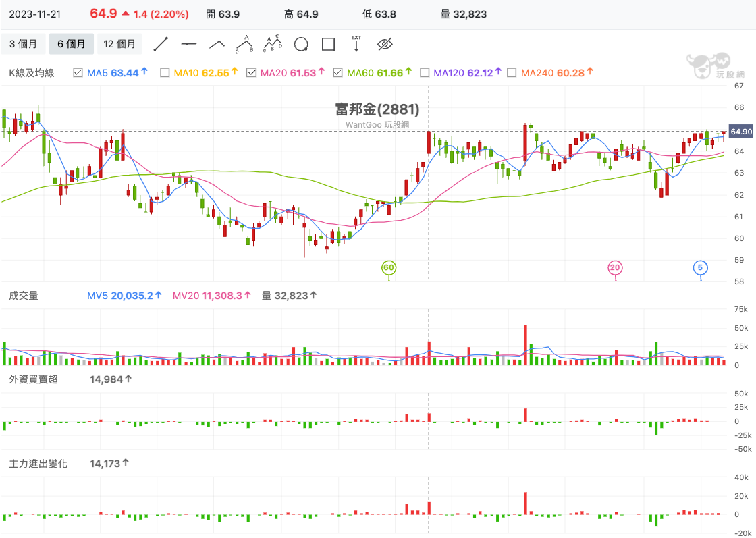Image resolution: width=756 pixels, height=538 pixels.
Task: Click the MA10 62.55 value label
Action: pos(206,73)
